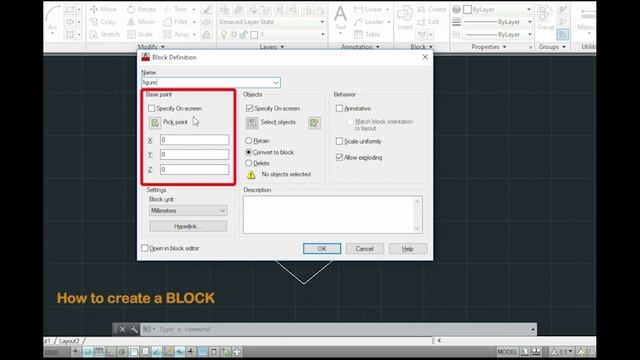
Task: Open the ByLayer lineweight dropdown
Action: click(x=529, y=22)
